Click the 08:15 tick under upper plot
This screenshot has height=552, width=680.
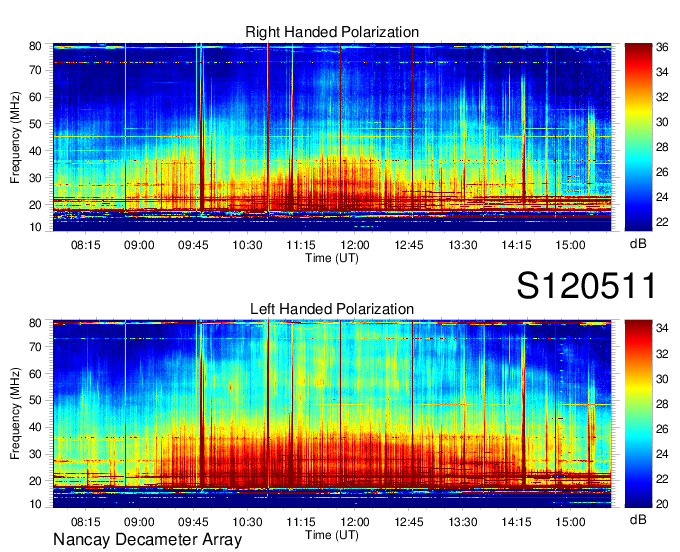[x=85, y=245]
